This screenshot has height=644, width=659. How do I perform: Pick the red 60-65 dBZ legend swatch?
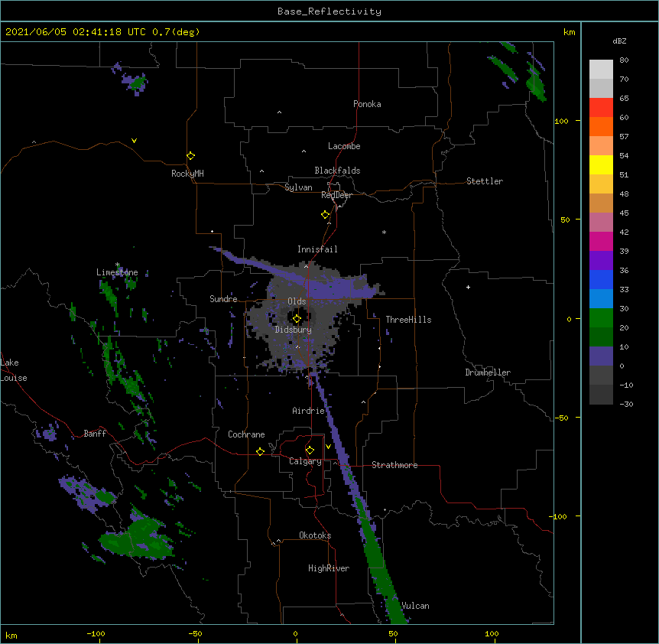click(x=601, y=108)
